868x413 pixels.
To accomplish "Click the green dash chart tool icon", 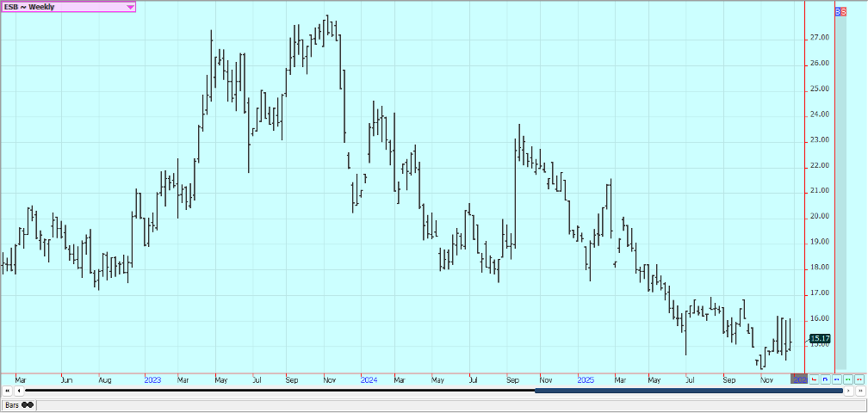I will pyautogui.click(x=847, y=379).
